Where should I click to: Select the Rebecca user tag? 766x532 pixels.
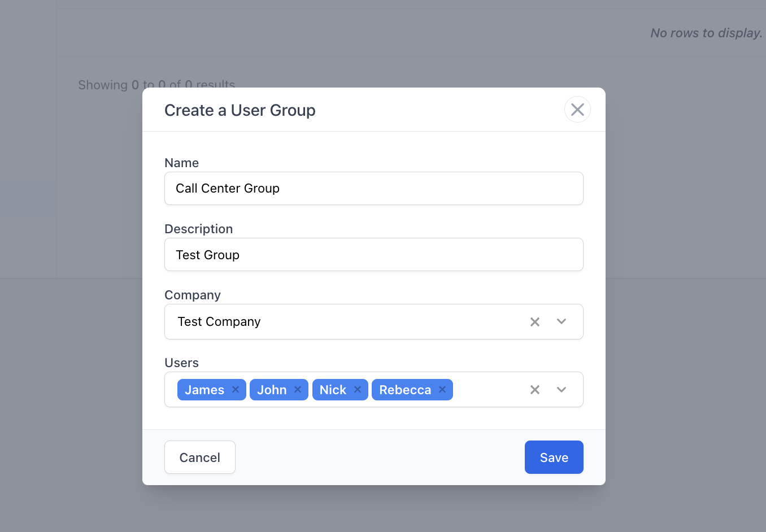(x=405, y=390)
